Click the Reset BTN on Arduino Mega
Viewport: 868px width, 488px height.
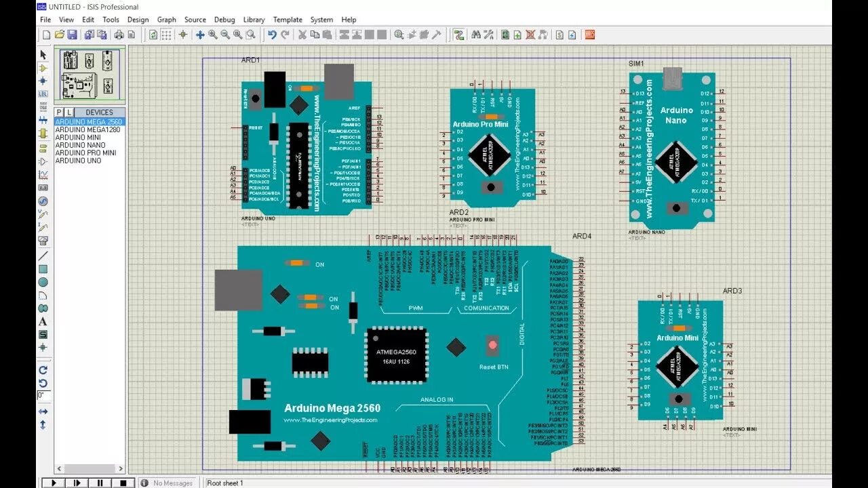[x=493, y=346]
